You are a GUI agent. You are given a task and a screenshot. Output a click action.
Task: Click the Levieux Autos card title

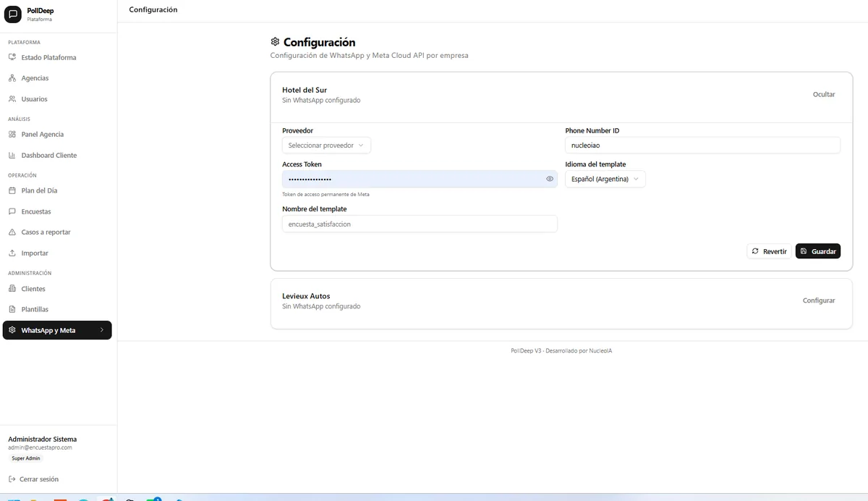(306, 296)
